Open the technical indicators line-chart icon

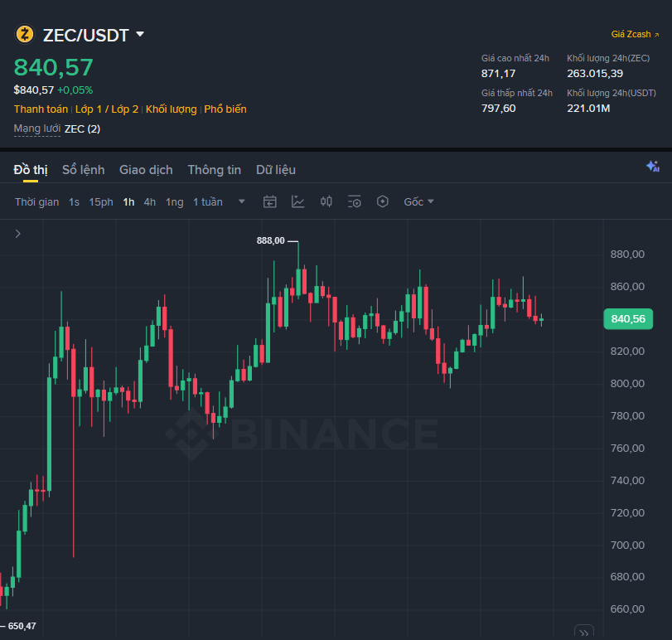click(x=297, y=201)
